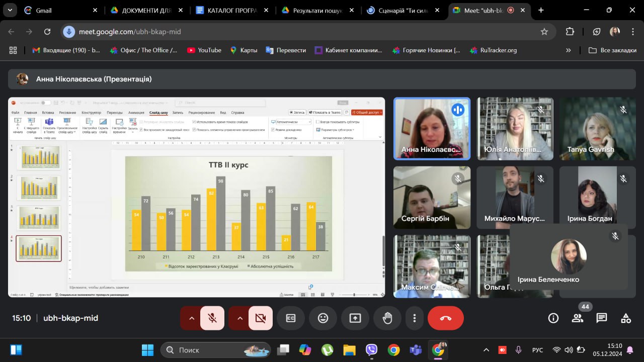Turn on the camera in Meet
This screenshot has width=644, height=362.
[x=261, y=318]
